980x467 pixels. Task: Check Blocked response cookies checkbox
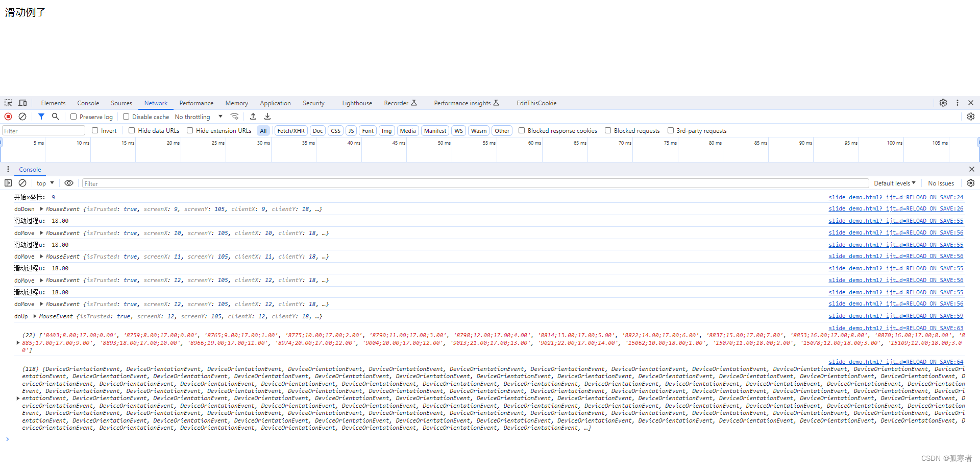pos(522,130)
